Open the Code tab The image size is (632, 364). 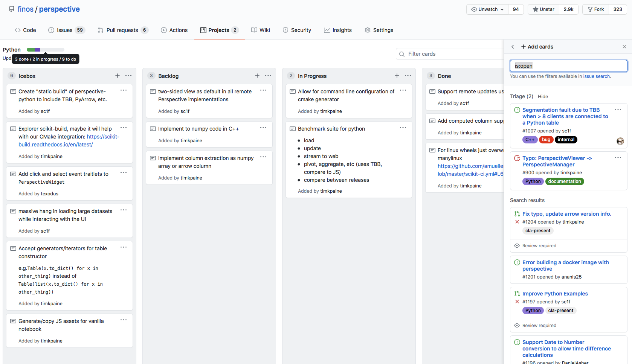pyautogui.click(x=25, y=30)
